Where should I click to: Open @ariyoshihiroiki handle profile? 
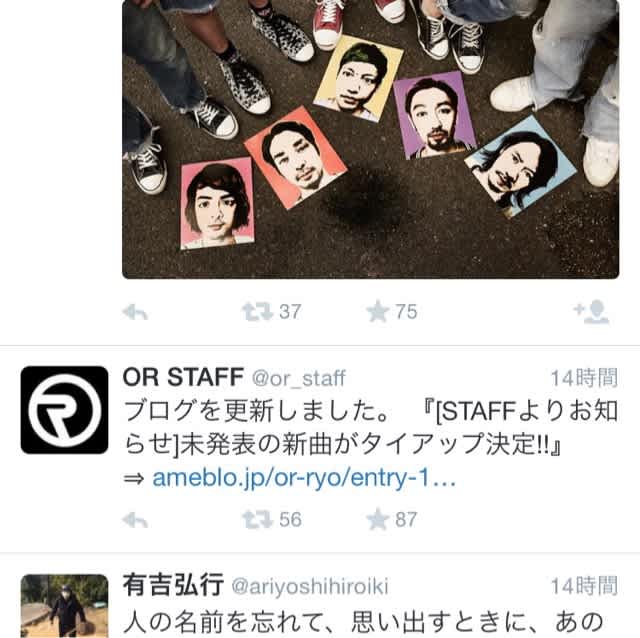click(x=310, y=587)
